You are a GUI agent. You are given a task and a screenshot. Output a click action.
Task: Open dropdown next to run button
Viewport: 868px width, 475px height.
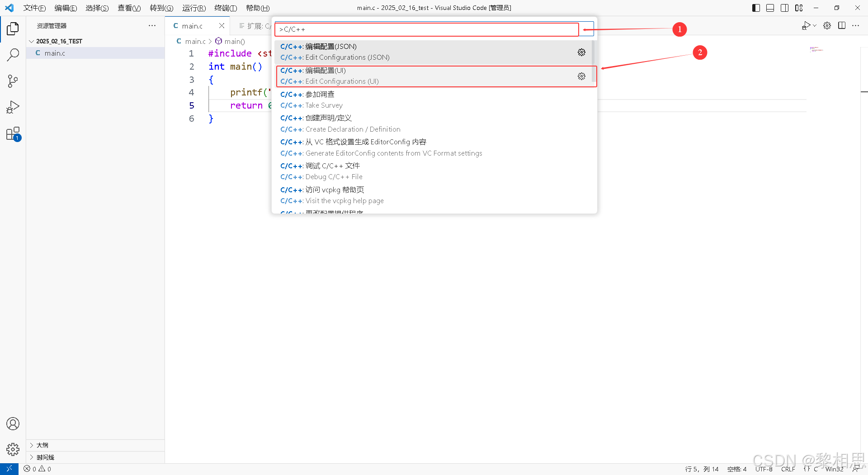point(815,26)
